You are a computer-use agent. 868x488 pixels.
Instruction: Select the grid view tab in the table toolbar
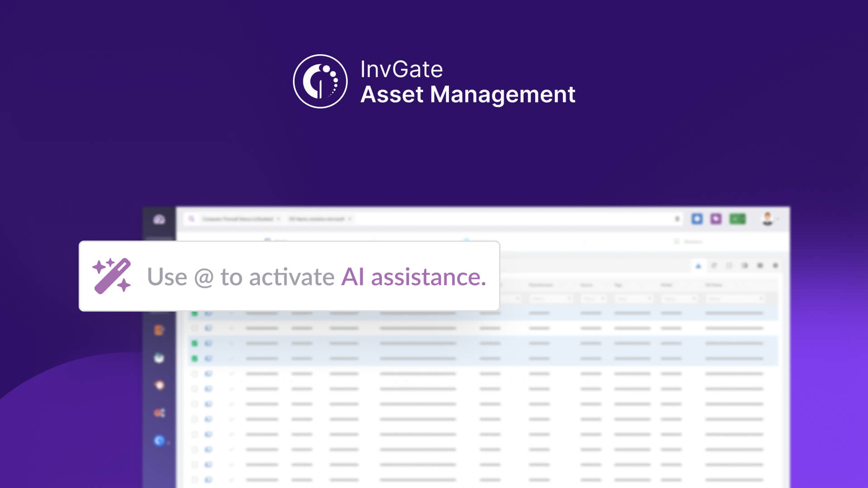point(730,266)
